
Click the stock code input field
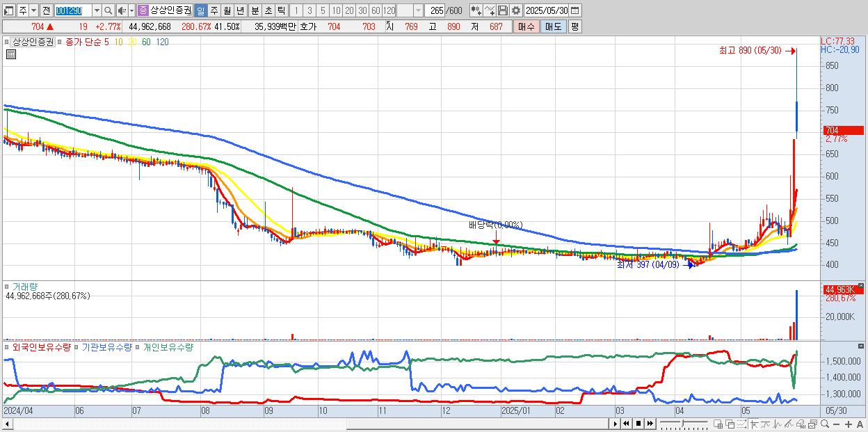tap(73, 10)
